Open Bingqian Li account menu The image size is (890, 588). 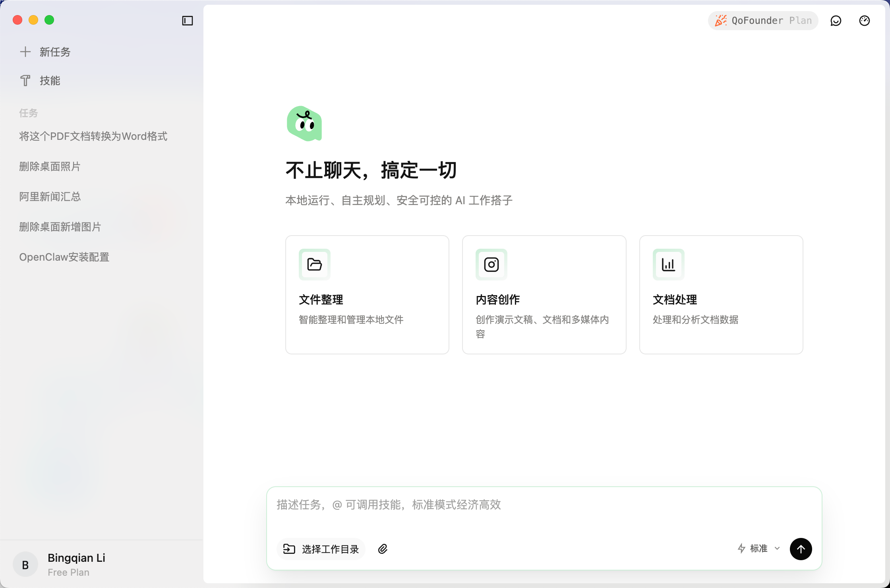[x=76, y=558]
